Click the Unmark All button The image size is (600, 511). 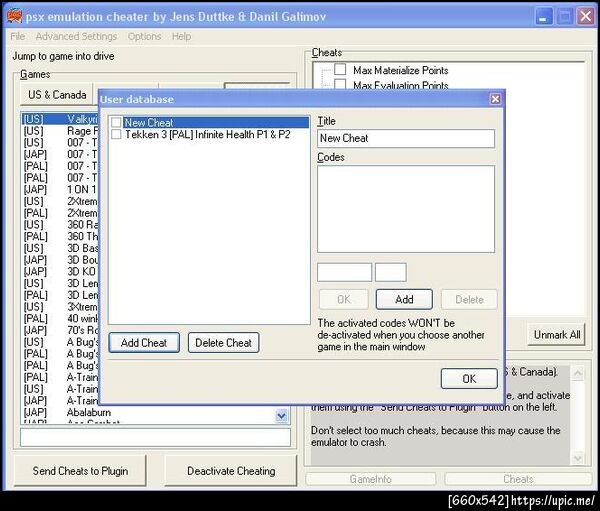tap(557, 335)
